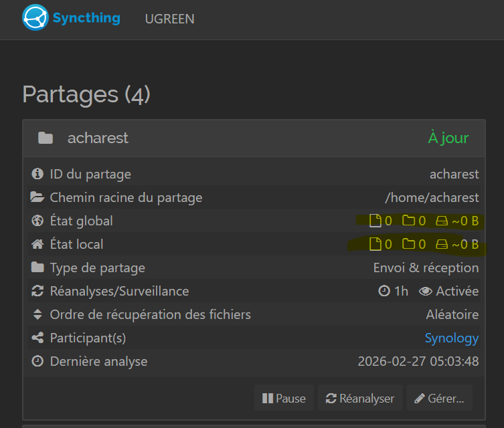Click the globe icon beside État global
Viewport: 504px width, 428px height.
pos(37,221)
